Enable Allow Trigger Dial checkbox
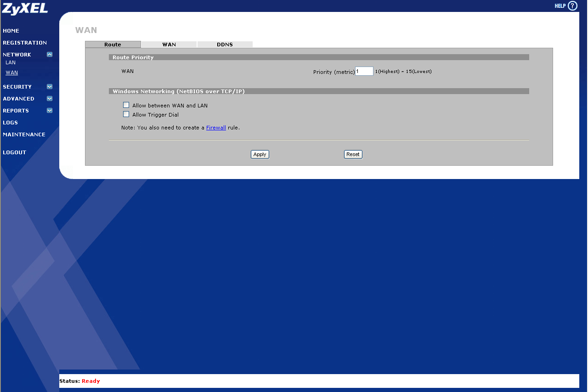This screenshot has height=392, width=588. [126, 114]
